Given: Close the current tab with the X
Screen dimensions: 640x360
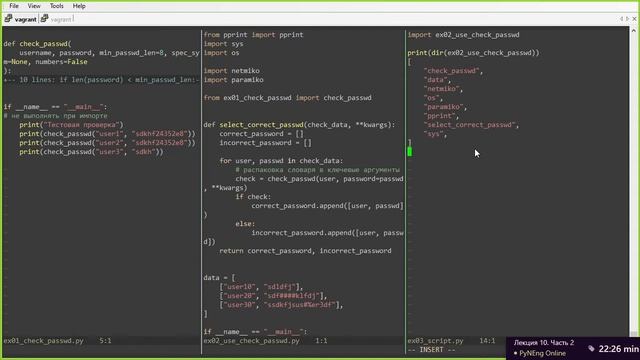Looking at the screenshot, I should tap(634, 19).
